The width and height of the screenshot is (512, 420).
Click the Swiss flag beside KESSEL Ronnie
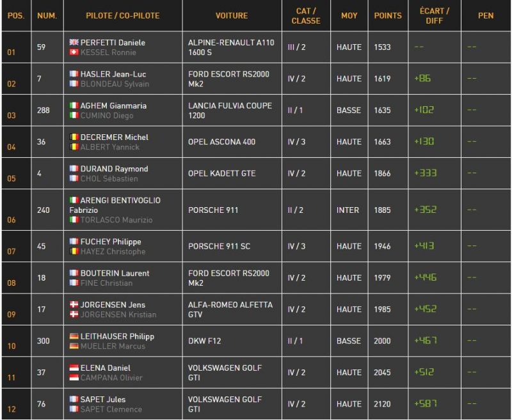[x=74, y=52]
